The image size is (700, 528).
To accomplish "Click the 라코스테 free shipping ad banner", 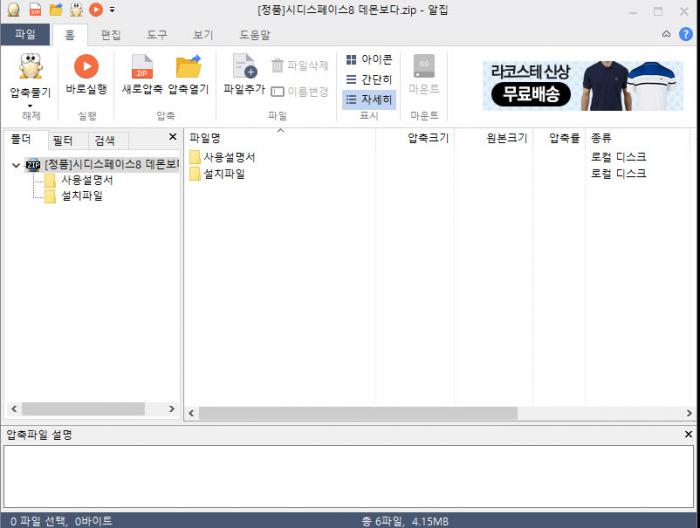I will [x=584, y=85].
